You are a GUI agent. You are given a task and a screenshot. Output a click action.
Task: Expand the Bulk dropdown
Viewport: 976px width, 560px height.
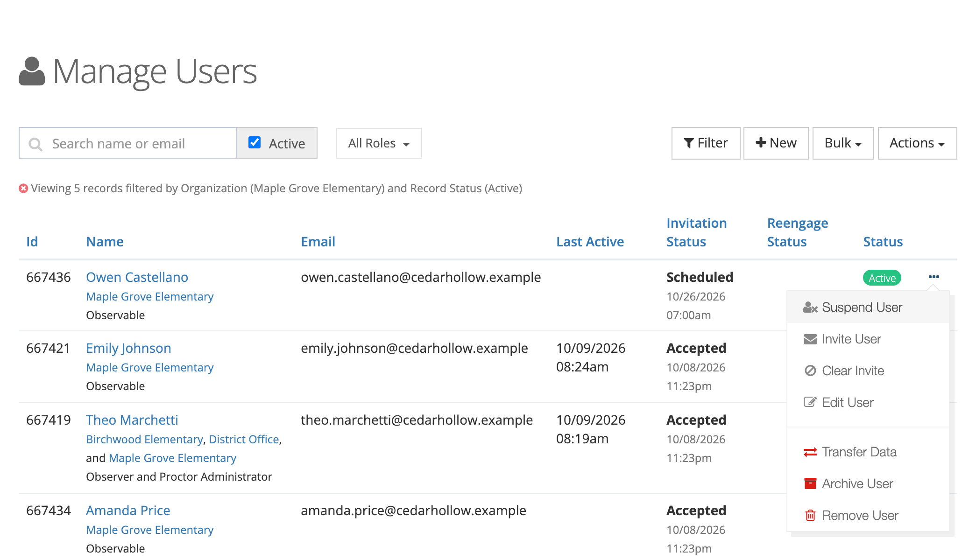point(843,143)
